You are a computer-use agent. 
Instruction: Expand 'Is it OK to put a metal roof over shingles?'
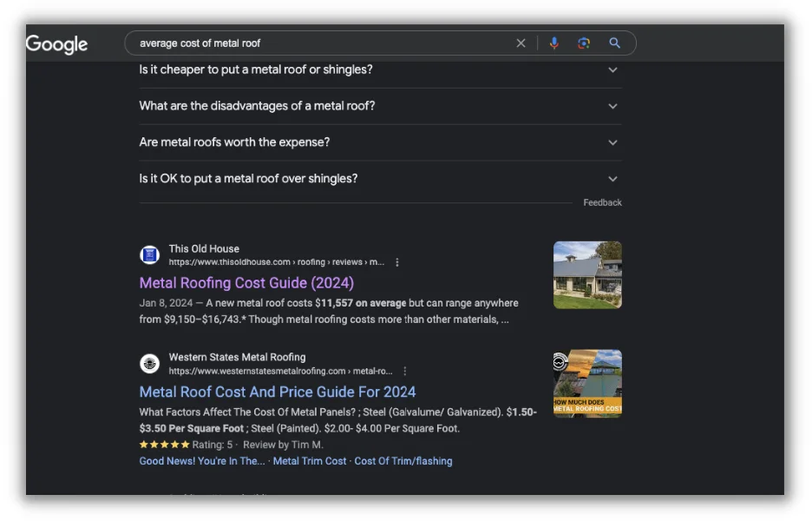381,178
